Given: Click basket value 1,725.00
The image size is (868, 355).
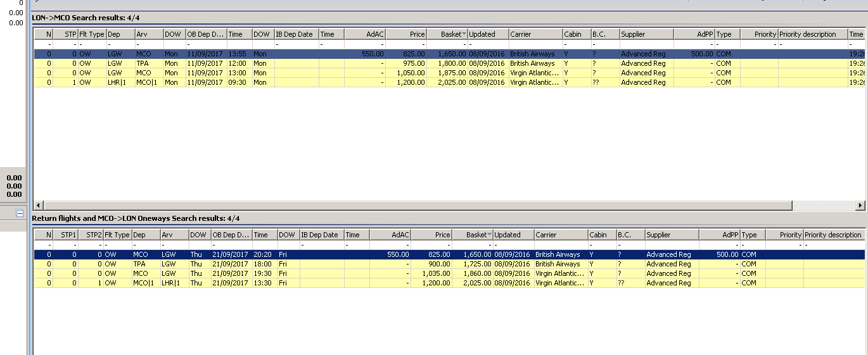Looking at the screenshot, I should (472, 264).
